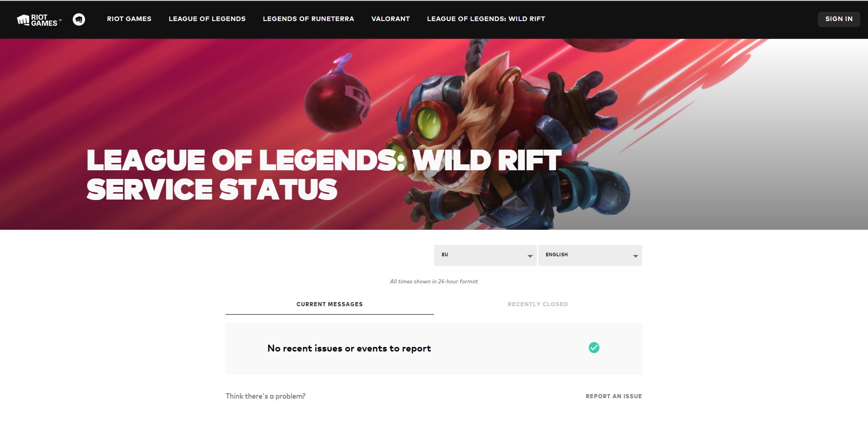Click the Riot Games logo

(37, 20)
